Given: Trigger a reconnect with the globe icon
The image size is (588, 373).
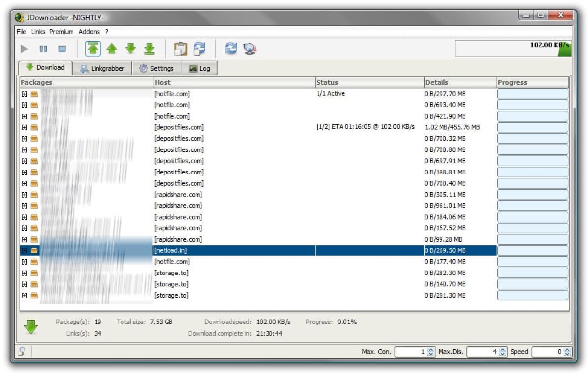Looking at the screenshot, I should point(249,49).
